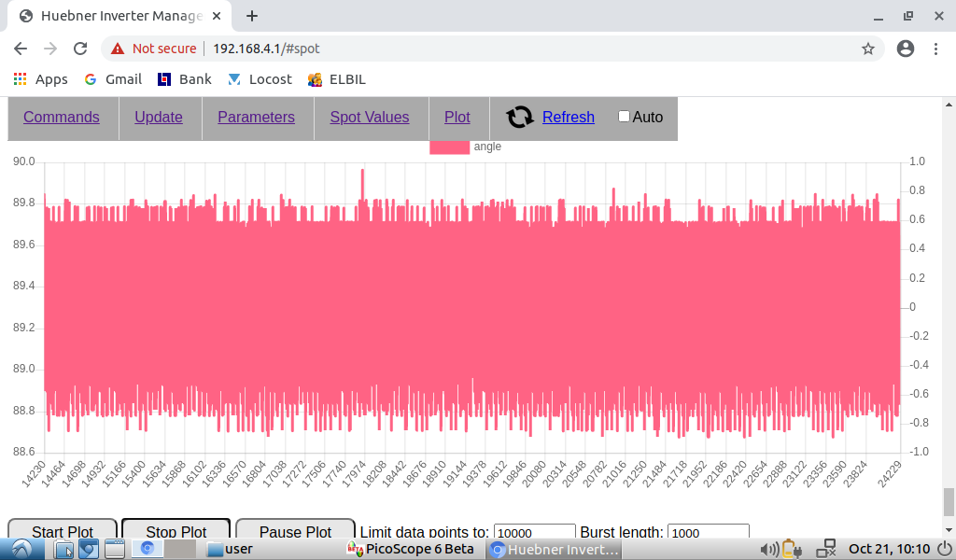This screenshot has width=956, height=560.
Task: Click the Limit data points input field
Action: click(x=534, y=532)
